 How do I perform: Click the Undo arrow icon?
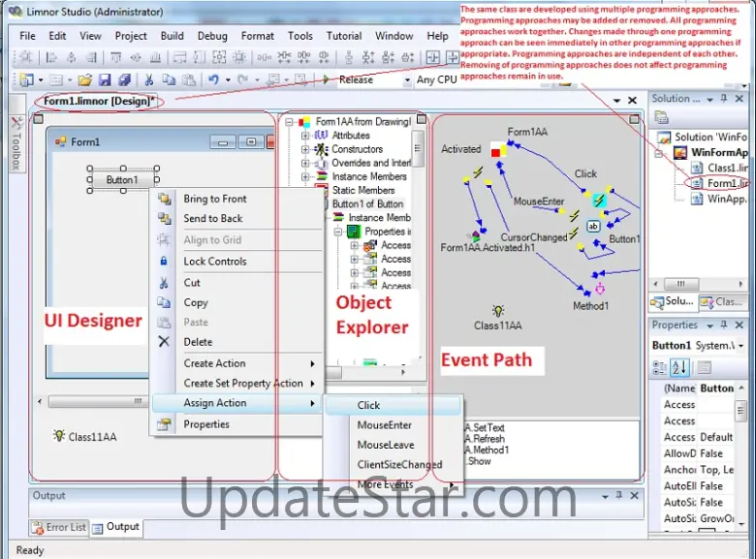[x=213, y=80]
